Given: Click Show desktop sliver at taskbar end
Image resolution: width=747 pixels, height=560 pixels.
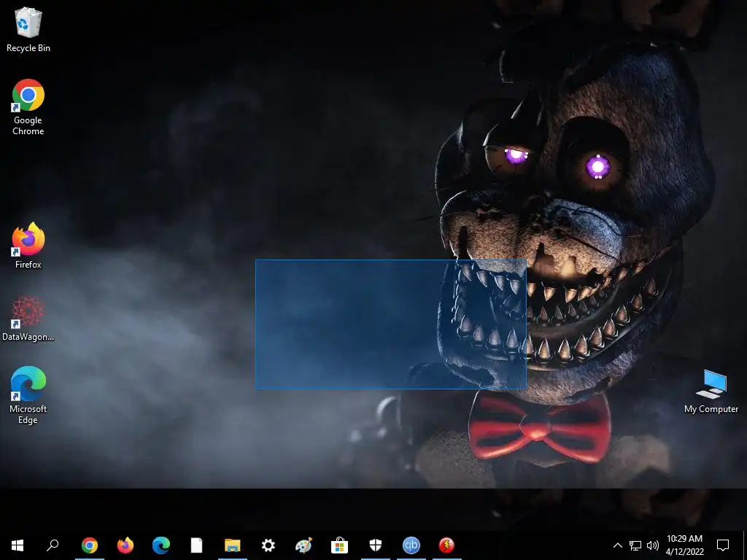Looking at the screenshot, I should coord(745,545).
